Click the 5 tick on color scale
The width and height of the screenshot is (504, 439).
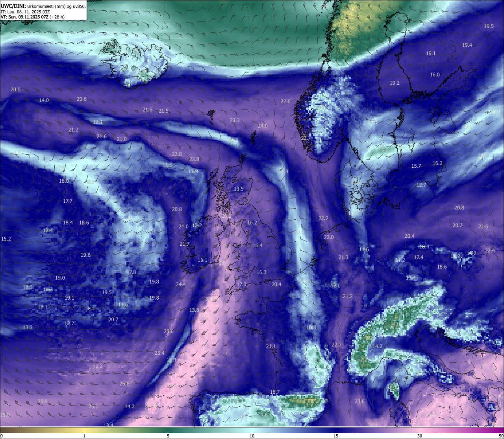(x=168, y=436)
